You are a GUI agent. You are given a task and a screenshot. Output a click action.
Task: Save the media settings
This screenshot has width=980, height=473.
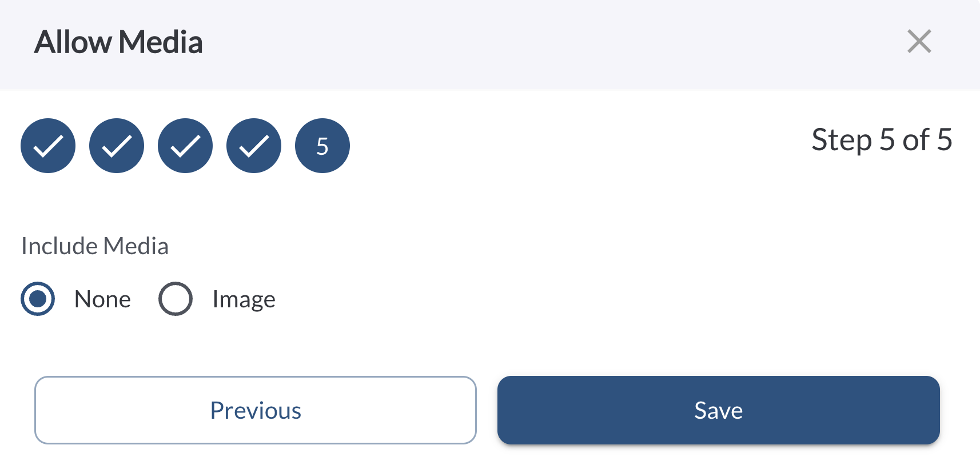click(718, 410)
